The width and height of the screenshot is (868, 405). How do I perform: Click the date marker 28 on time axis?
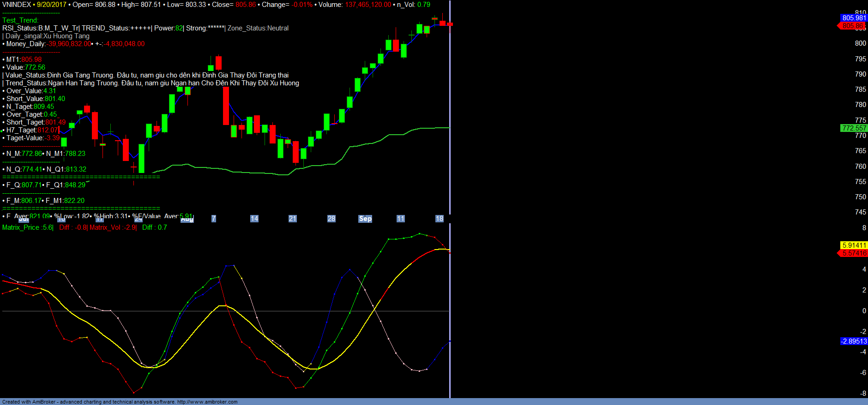coord(331,219)
